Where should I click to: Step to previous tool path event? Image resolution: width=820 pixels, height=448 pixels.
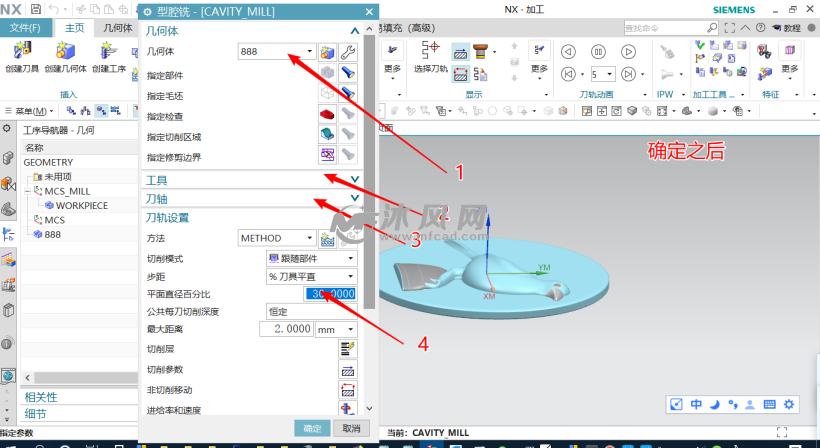[568, 74]
